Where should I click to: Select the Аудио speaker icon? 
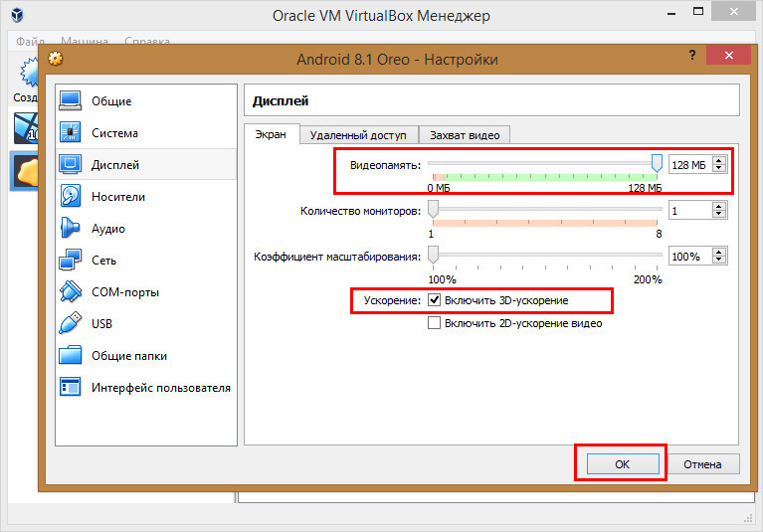(71, 228)
